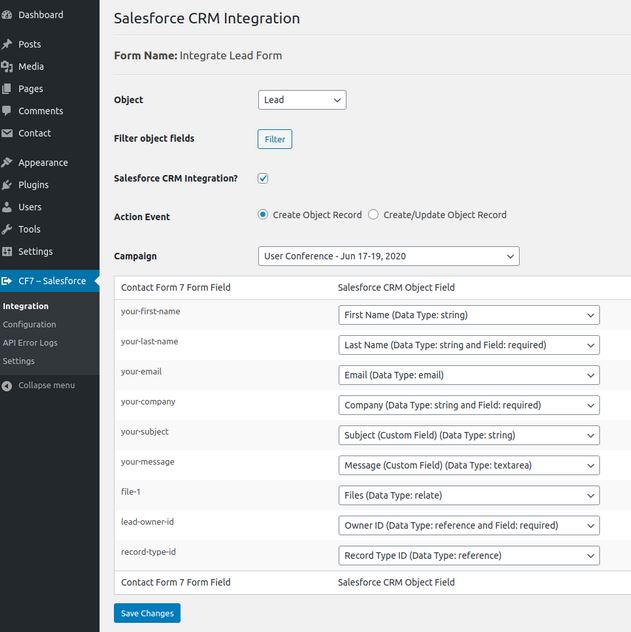Click the Filter button
This screenshot has width=631, height=632.
coord(275,139)
